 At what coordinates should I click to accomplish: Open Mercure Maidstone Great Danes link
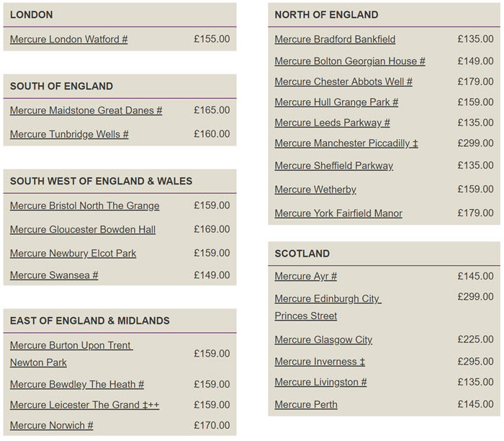point(86,110)
